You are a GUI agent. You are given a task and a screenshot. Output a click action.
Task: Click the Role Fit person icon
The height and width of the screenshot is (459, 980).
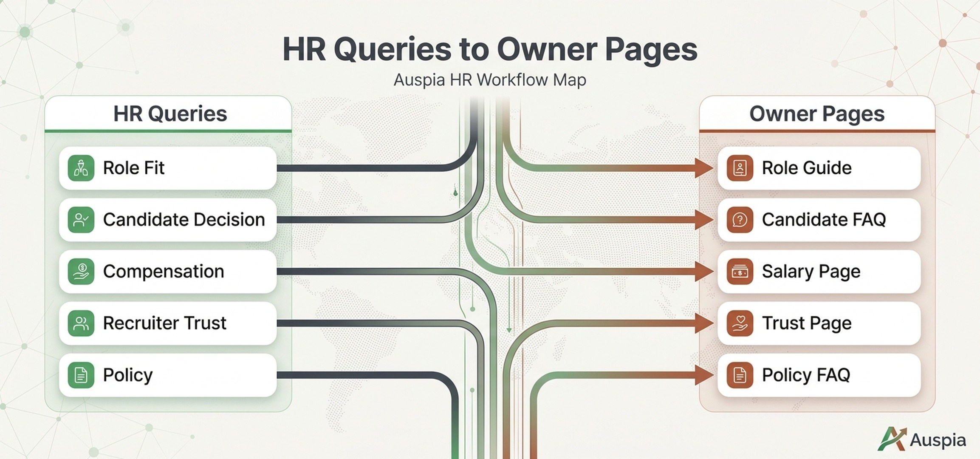[x=81, y=168]
